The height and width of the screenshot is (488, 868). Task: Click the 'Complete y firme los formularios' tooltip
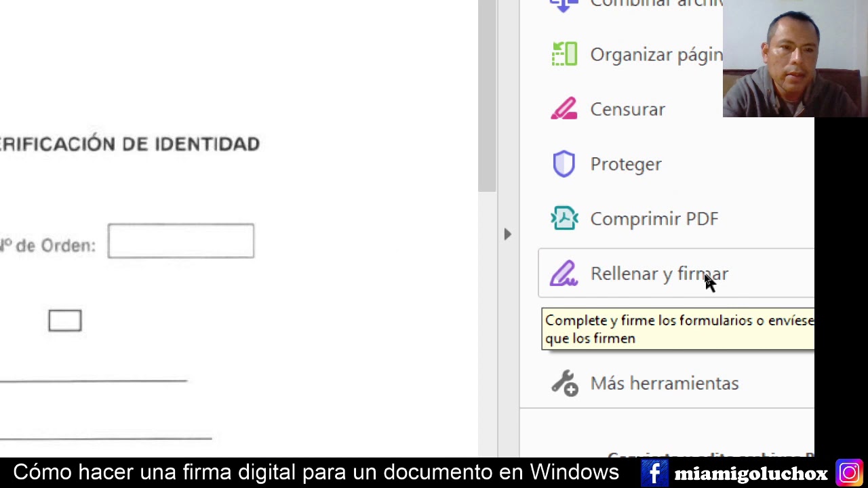(678, 329)
